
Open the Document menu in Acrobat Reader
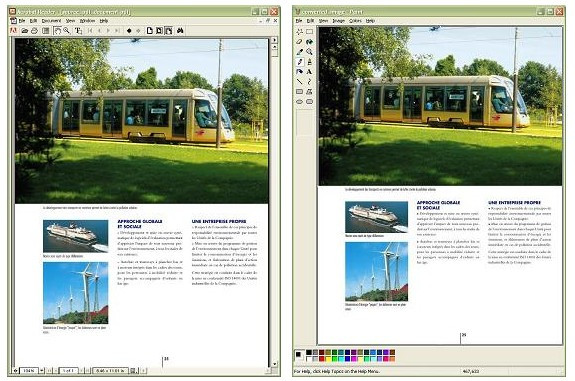51,21
